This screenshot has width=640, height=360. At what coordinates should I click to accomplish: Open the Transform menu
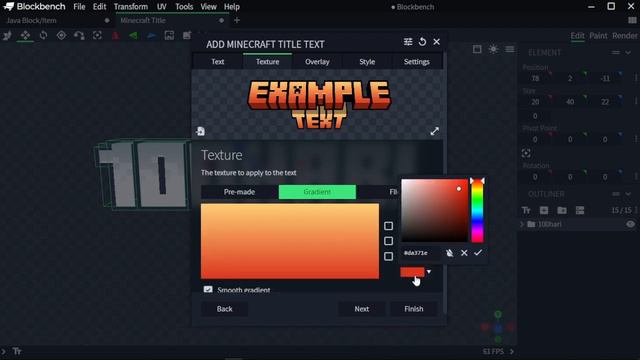click(x=131, y=7)
